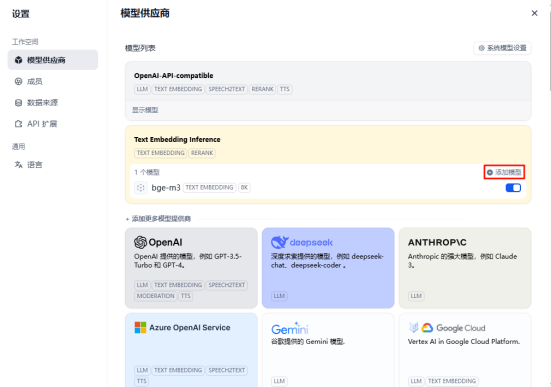551x387 pixels.
Task: Click the Google Cloud logo icon
Action: 427,328
